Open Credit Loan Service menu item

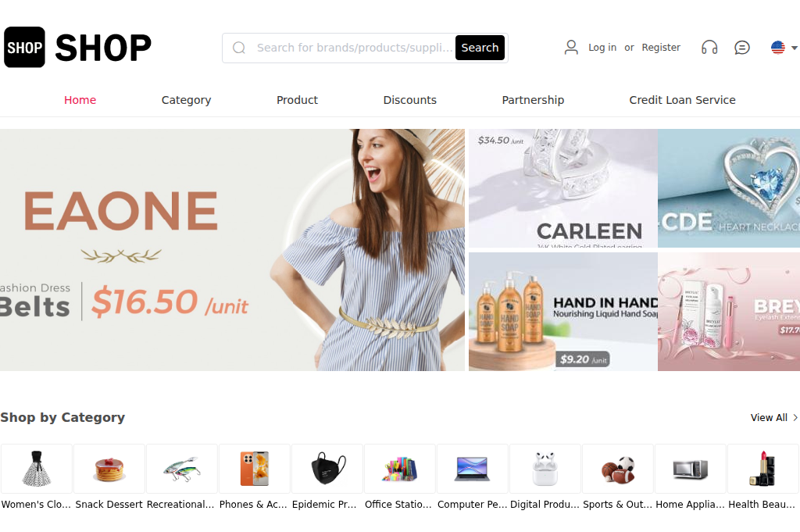pos(682,100)
